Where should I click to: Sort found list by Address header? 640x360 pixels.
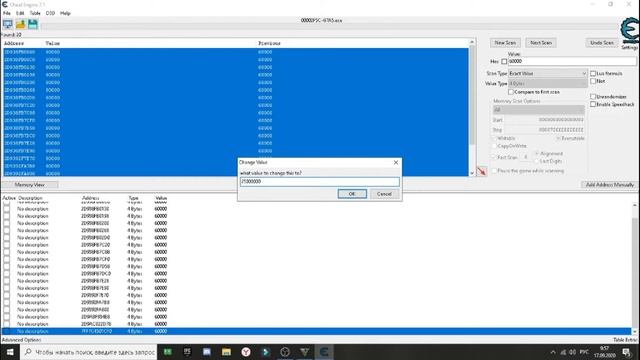pos(14,43)
